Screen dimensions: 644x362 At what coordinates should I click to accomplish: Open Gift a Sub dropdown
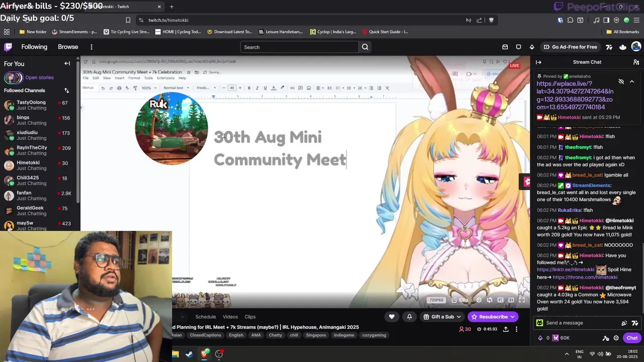point(442,317)
